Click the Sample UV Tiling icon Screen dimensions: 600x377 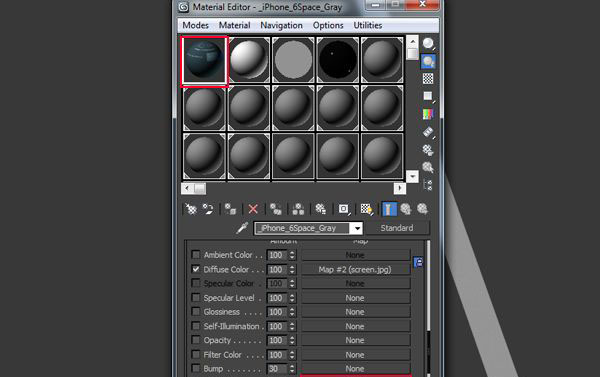[428, 96]
